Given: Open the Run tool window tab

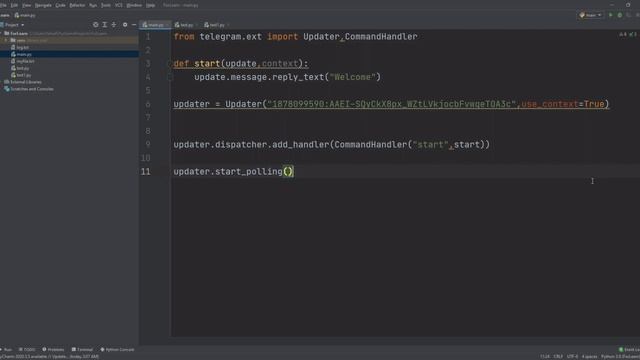Looking at the screenshot, I should click(x=6, y=350).
